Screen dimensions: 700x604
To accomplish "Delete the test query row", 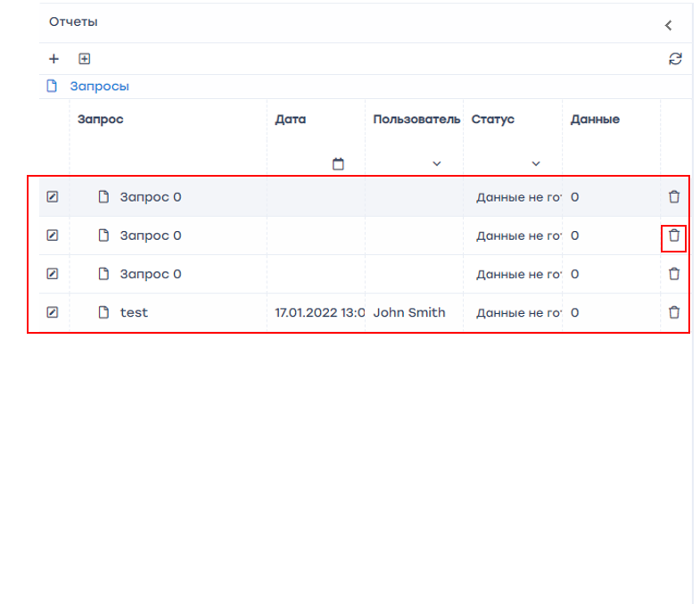I will [x=674, y=312].
